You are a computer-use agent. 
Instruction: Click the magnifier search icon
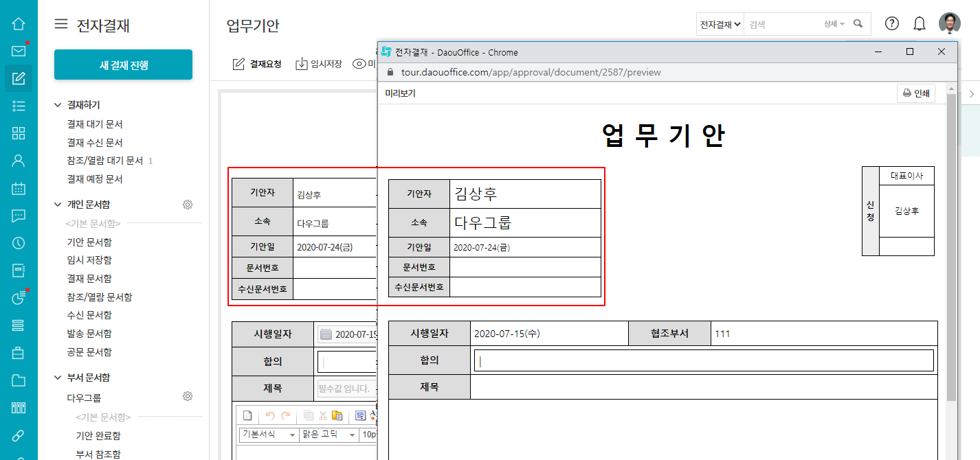(x=858, y=24)
